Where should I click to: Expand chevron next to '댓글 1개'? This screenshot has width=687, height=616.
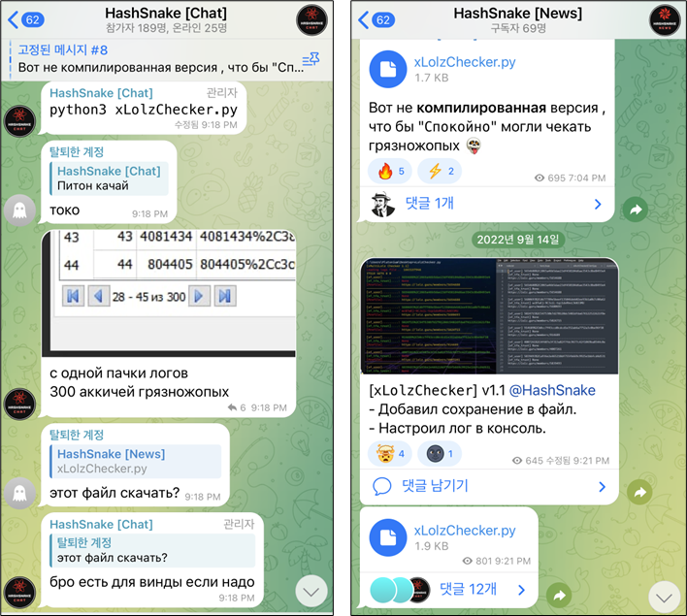click(598, 204)
